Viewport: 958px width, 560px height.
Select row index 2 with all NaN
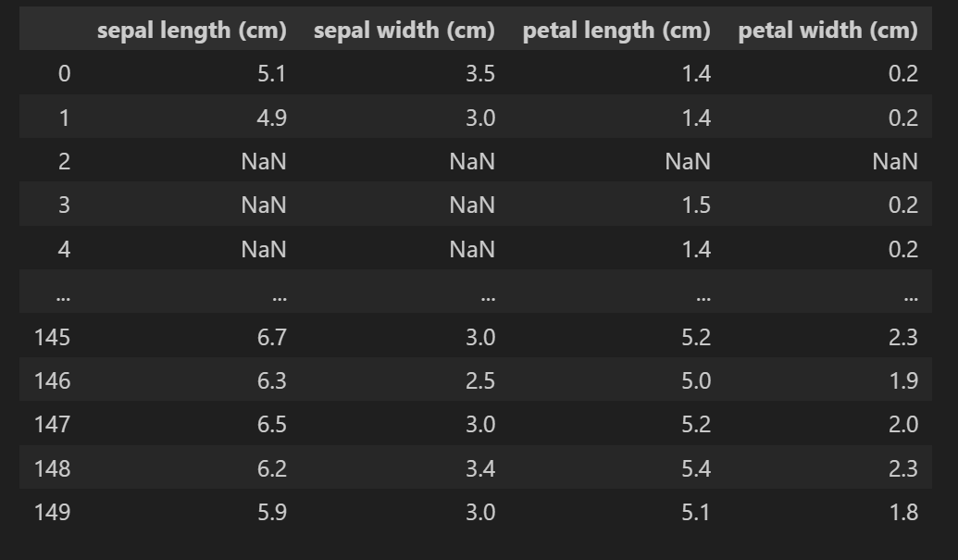64,162
